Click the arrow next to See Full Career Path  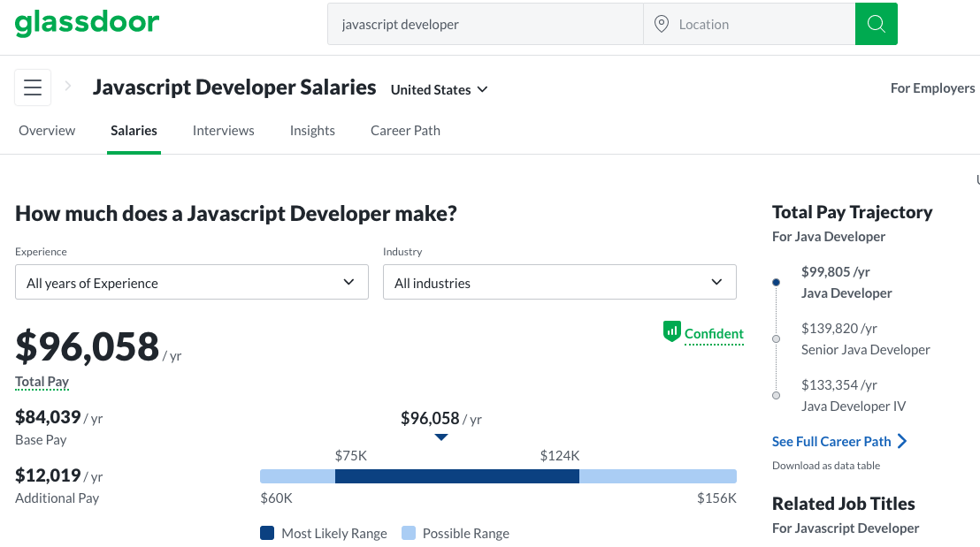902,442
